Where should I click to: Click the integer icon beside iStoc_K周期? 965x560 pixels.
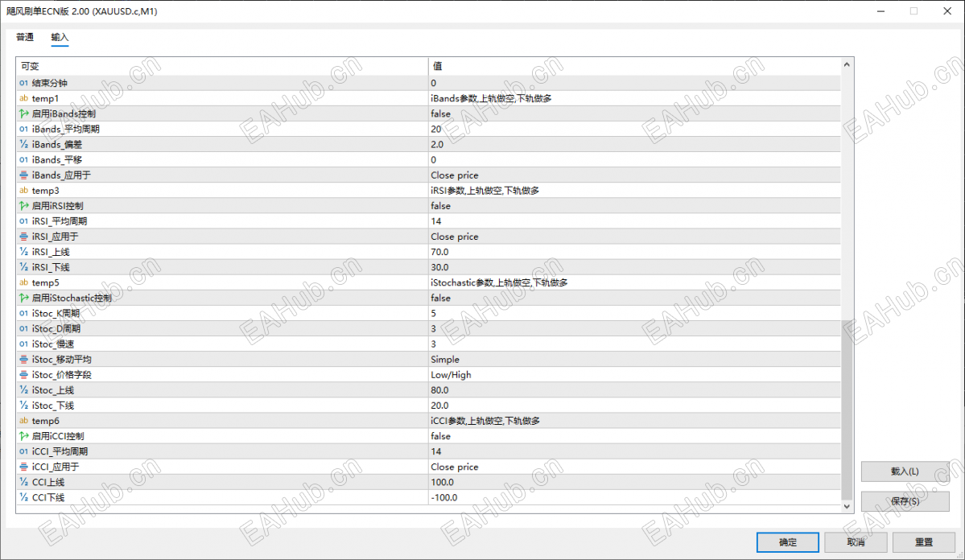23,313
